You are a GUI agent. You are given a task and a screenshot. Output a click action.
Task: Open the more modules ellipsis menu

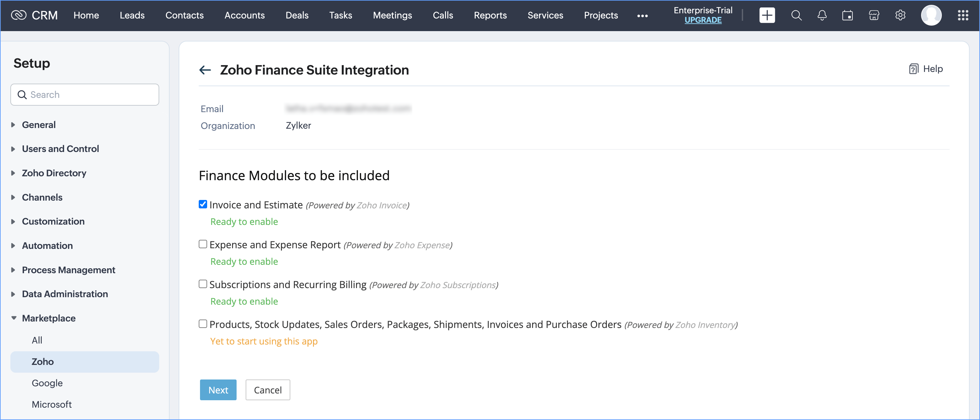coord(642,16)
